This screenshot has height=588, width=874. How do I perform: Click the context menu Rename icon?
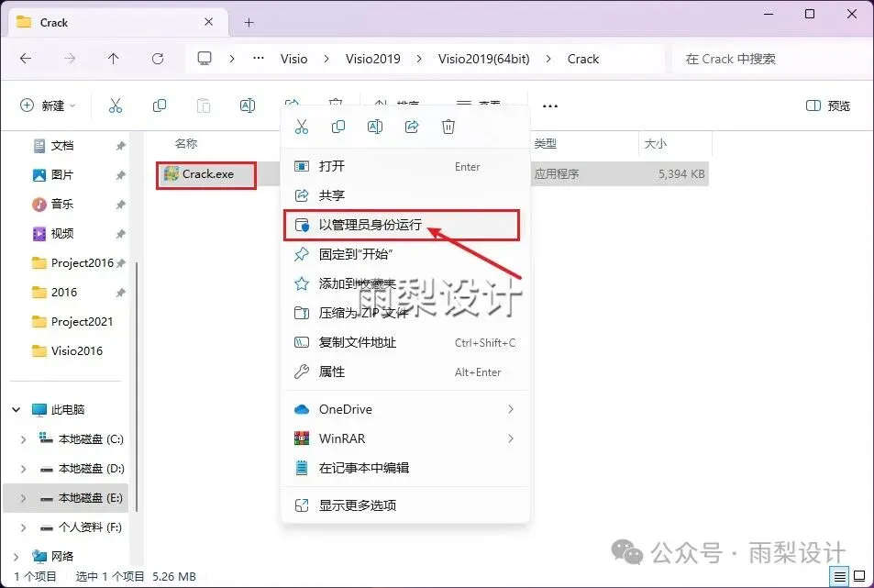374,128
